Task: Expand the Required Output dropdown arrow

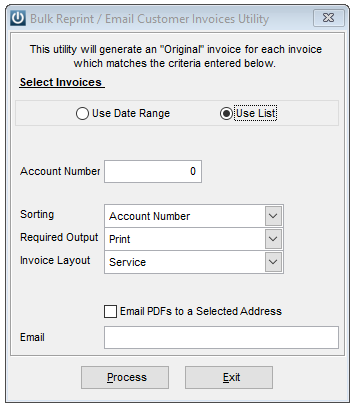Action: [x=273, y=239]
